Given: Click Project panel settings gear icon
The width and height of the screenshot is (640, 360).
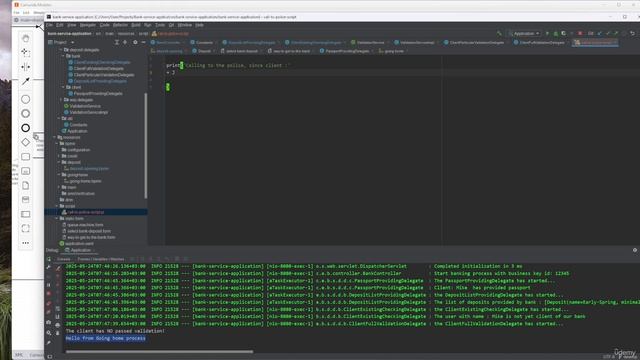Looking at the screenshot, I should pos(135,42).
